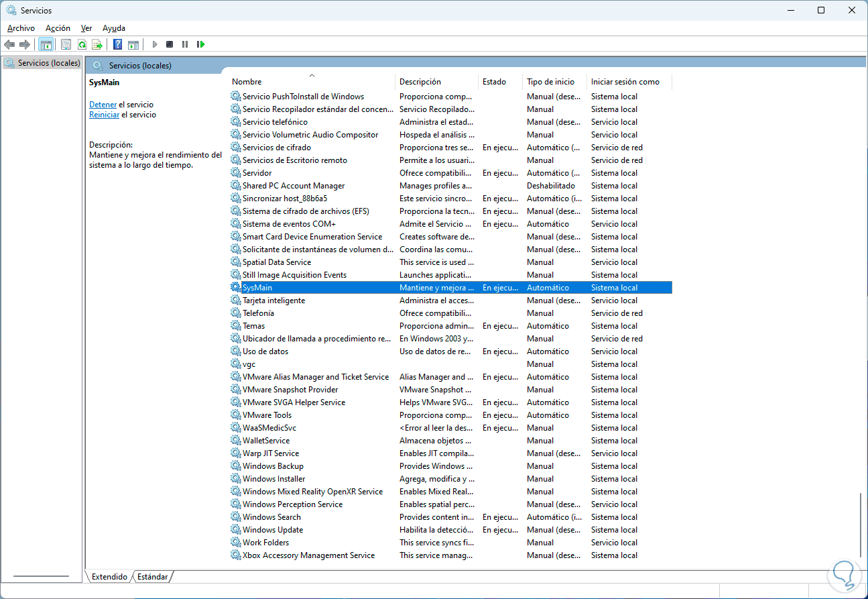Screen dimensions: 868x599
Task: Toggle the Show/Hide Console Tree toolbar button
Action: click(46, 44)
